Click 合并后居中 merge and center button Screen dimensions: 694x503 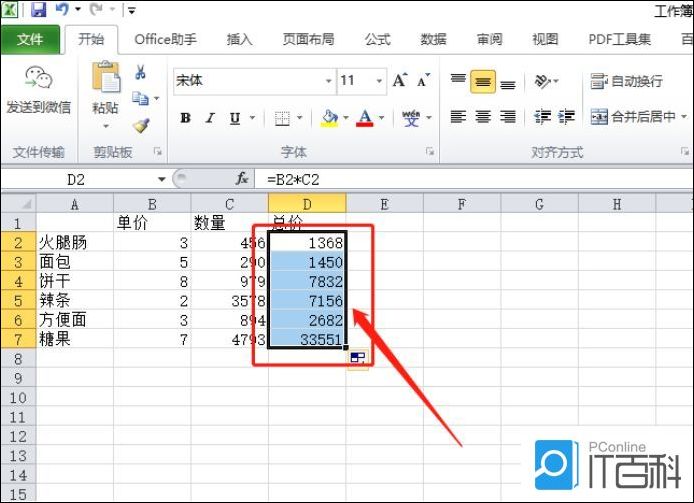point(633,117)
